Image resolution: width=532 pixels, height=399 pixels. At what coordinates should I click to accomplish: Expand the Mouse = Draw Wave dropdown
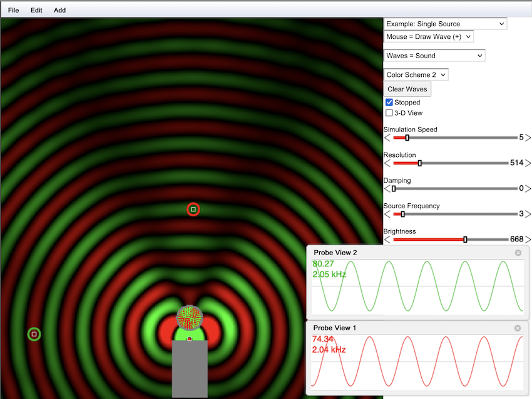(x=428, y=37)
